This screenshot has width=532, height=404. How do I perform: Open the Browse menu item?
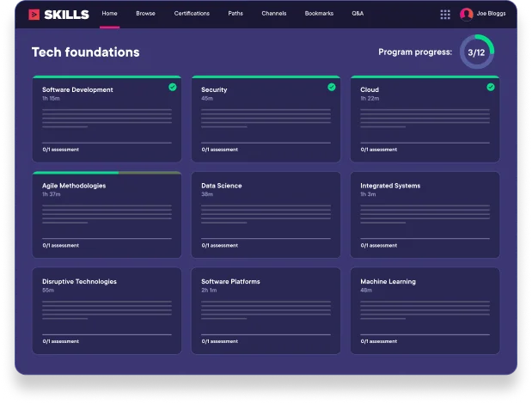click(x=145, y=15)
